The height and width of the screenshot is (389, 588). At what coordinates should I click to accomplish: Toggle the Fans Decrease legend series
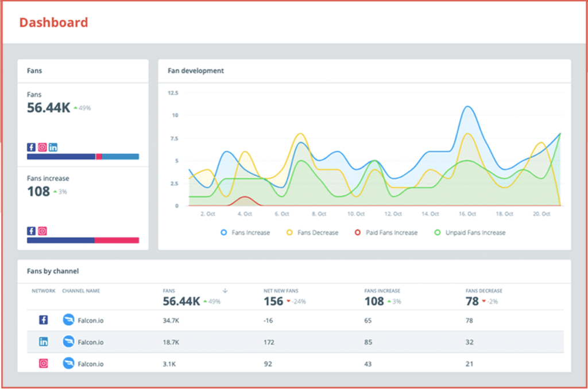(312, 233)
